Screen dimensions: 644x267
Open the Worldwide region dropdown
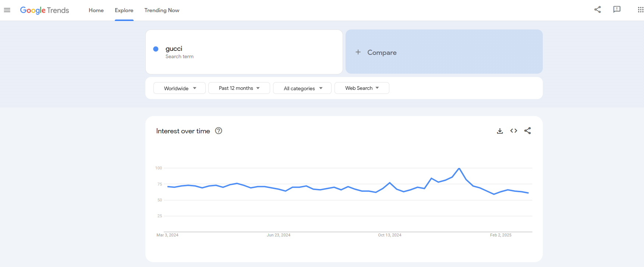[180, 88]
